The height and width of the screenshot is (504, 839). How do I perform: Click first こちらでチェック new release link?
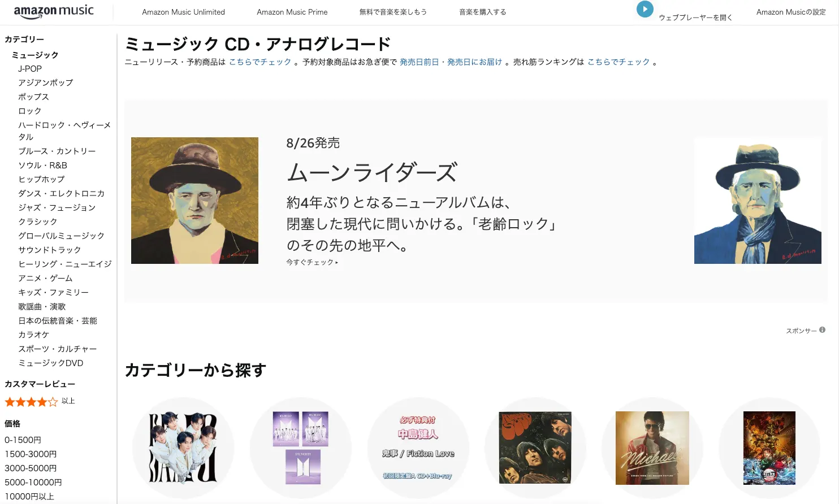[260, 62]
